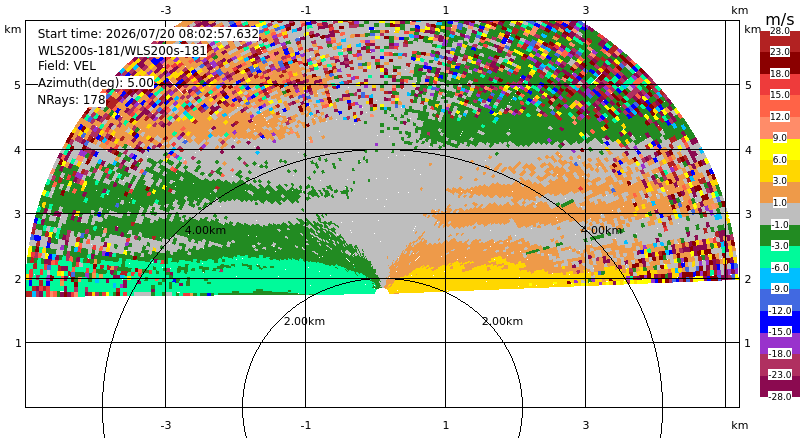The width and height of the screenshot is (800, 438).
Task: Click the bright green velocity region along the scan base
Action: 204,278
